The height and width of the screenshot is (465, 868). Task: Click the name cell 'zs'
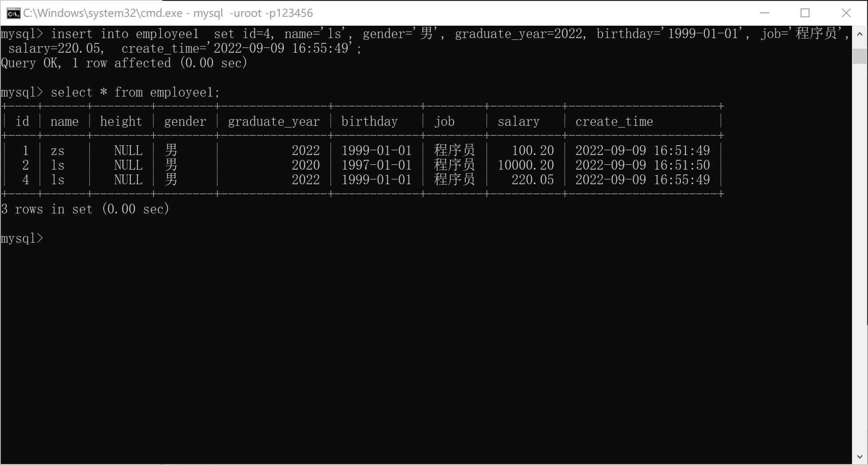pos(58,151)
